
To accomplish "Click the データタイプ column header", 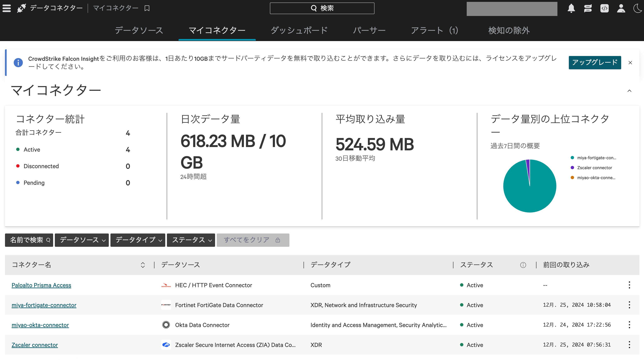I will 331,265.
